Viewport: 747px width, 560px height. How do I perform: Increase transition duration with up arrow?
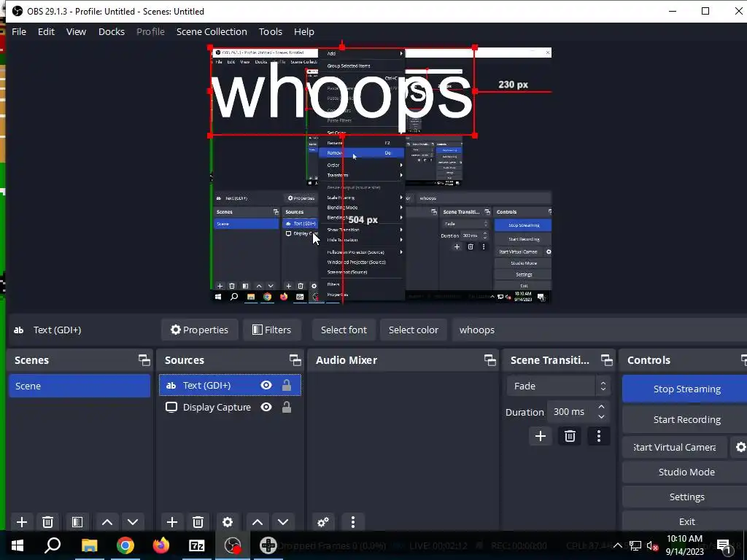click(601, 407)
